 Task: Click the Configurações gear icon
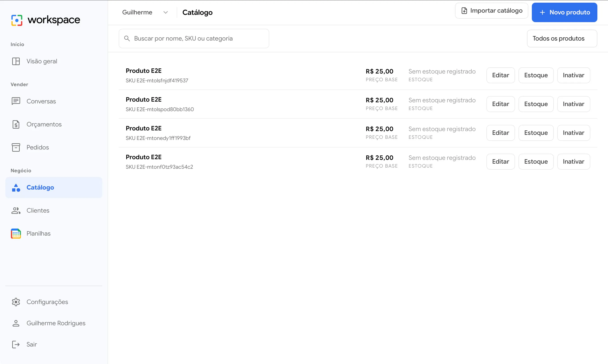pos(16,302)
